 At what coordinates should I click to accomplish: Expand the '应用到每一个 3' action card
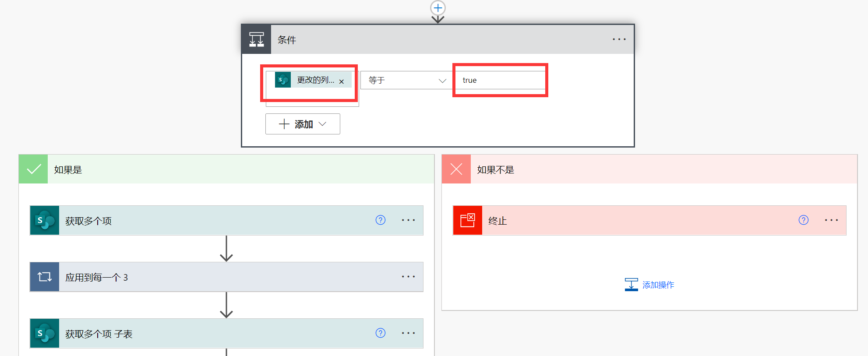point(219,277)
